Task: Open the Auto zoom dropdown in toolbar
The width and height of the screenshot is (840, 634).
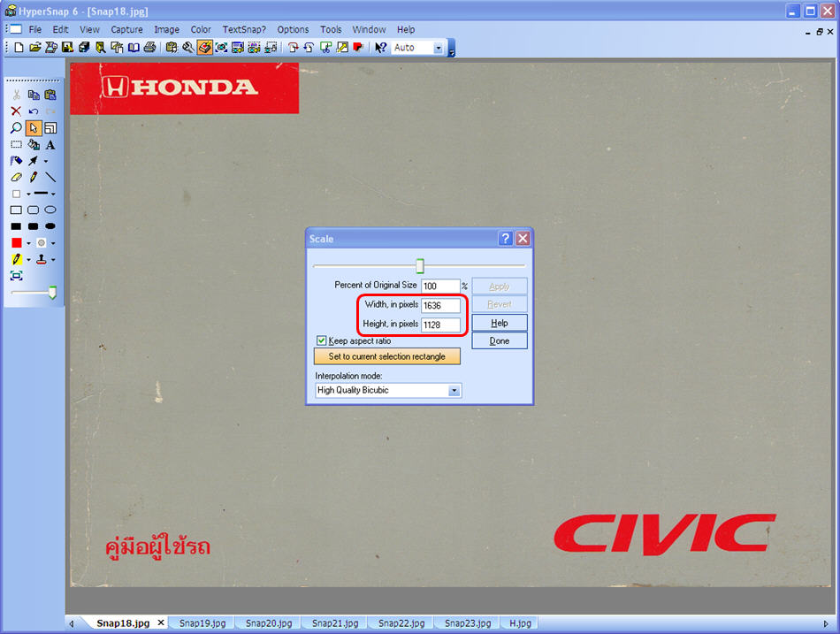Action: coord(439,48)
